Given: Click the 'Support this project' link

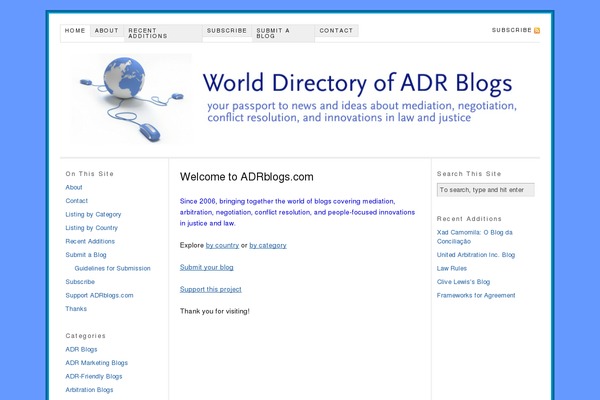Looking at the screenshot, I should pyautogui.click(x=211, y=289).
